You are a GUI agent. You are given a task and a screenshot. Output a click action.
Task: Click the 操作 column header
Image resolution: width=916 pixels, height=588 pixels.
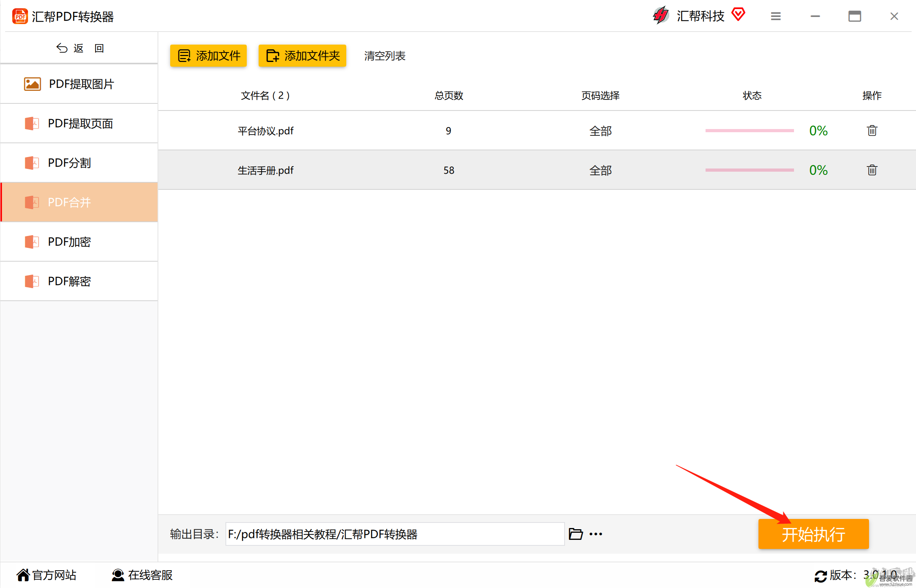pos(872,96)
